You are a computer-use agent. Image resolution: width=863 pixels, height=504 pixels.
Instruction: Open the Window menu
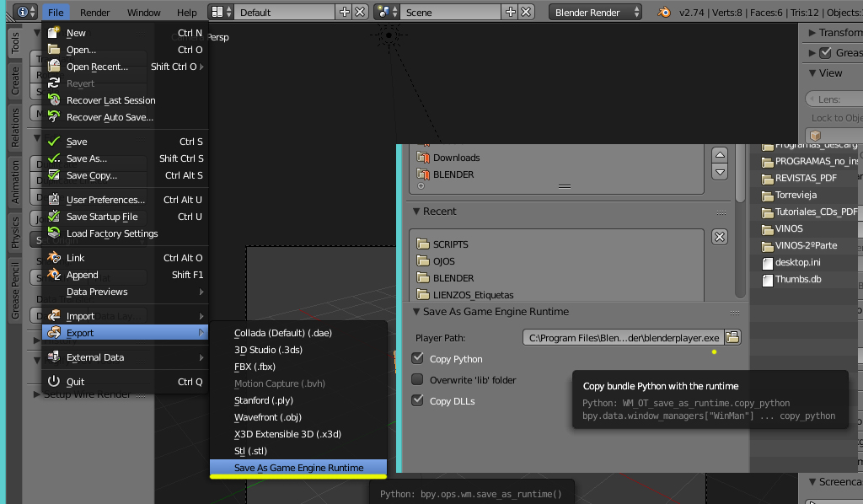(x=143, y=12)
